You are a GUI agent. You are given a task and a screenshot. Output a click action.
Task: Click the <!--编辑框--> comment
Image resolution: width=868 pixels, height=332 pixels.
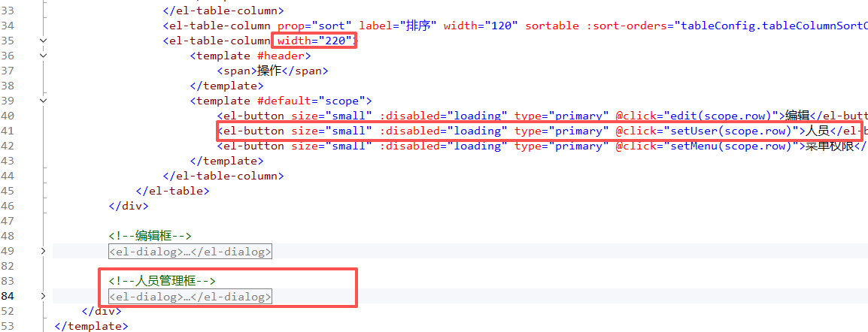click(x=149, y=236)
